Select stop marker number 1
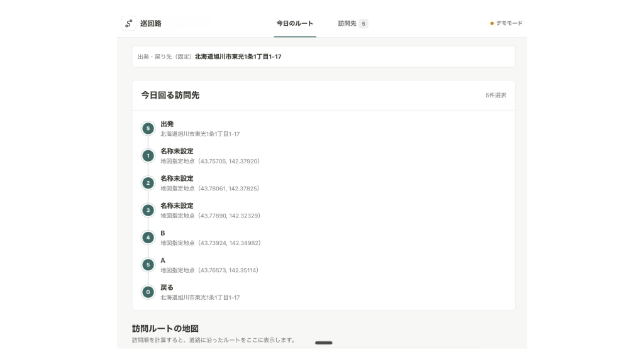644x362 pixels. [148, 156]
